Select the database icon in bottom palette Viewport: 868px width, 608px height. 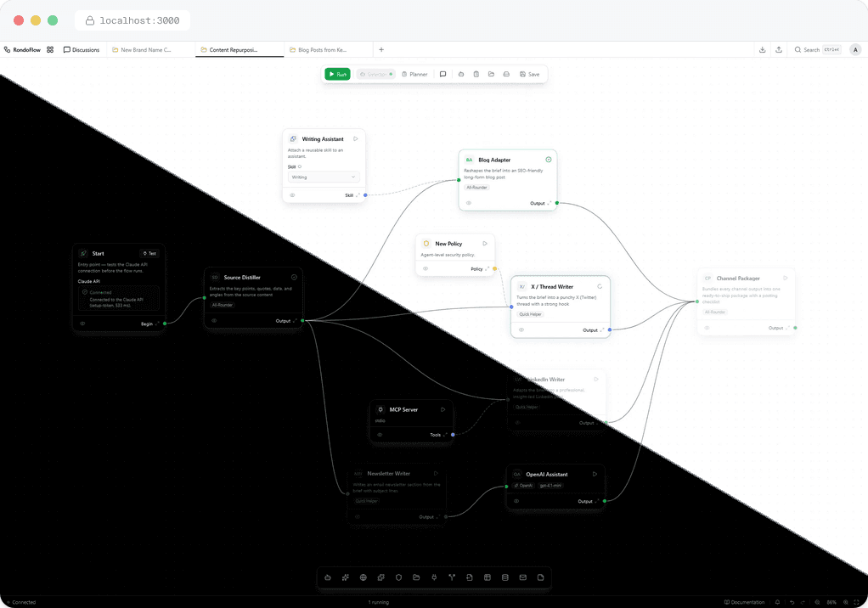504,577
